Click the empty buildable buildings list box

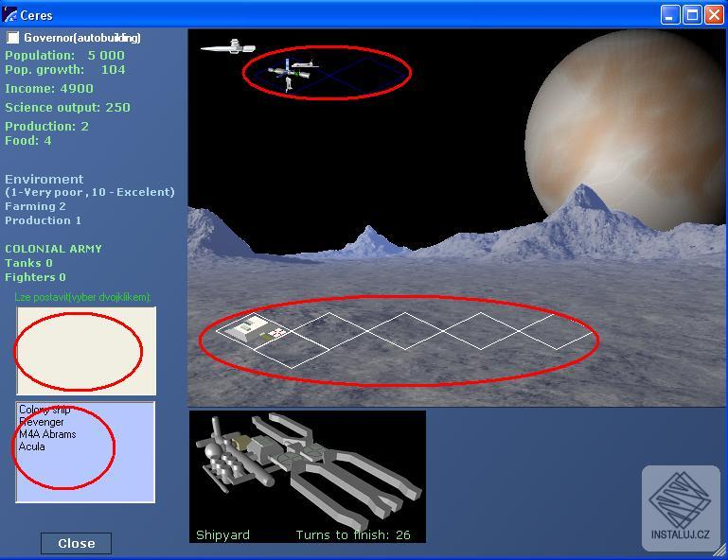(x=86, y=351)
